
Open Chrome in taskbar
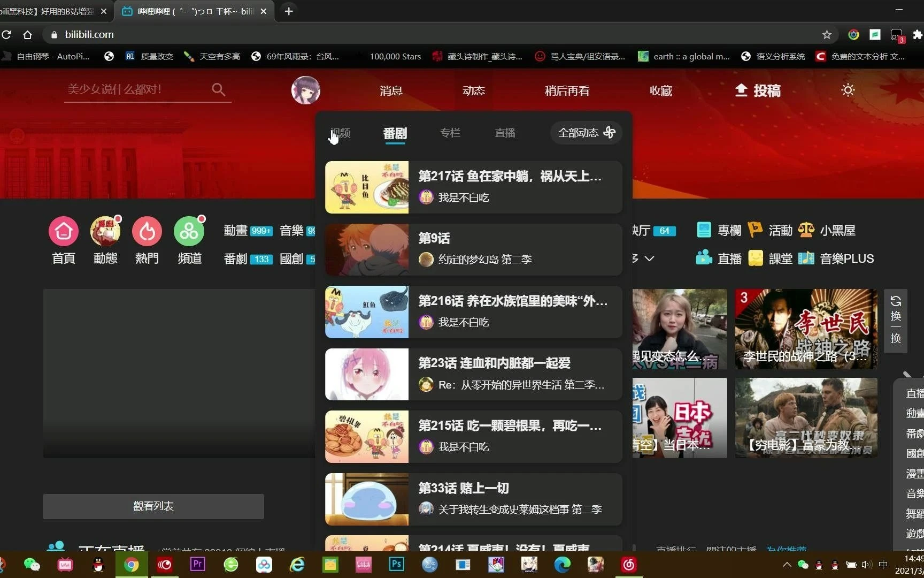coord(132,565)
